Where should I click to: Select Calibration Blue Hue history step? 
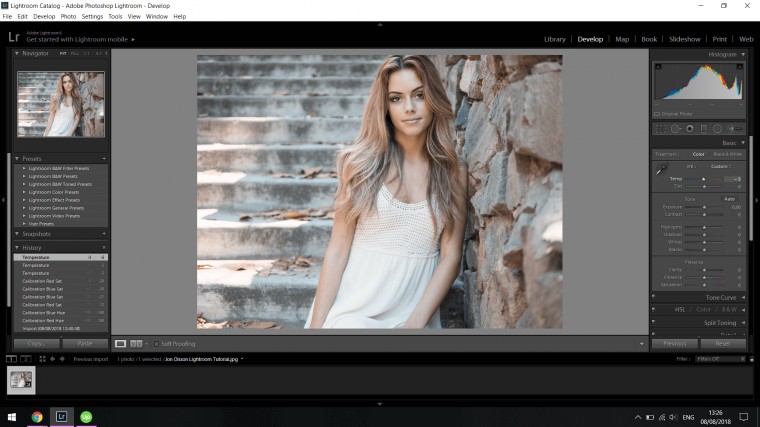[61, 313]
